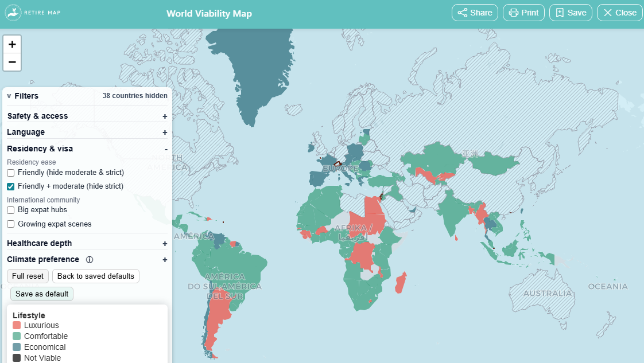The image size is (644, 363).
Task: Click the Comfortable legend color swatch
Action: [x=17, y=336]
